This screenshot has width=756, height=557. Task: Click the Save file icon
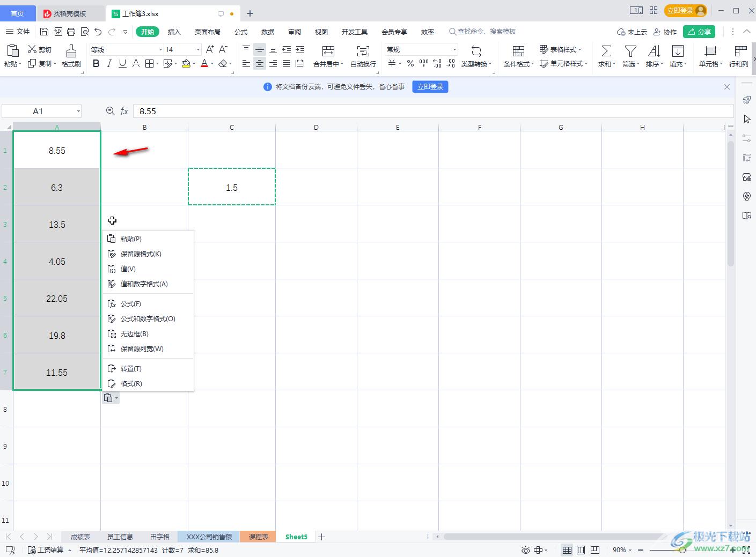point(45,32)
